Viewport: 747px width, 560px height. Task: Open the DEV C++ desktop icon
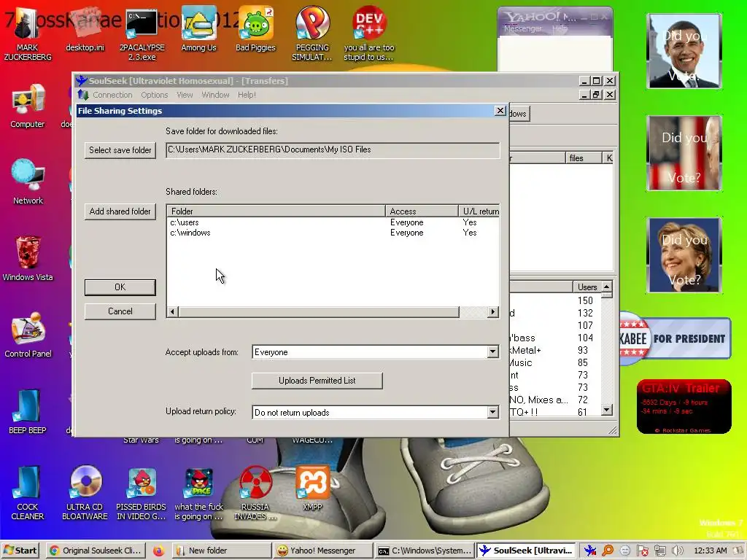tap(369, 34)
